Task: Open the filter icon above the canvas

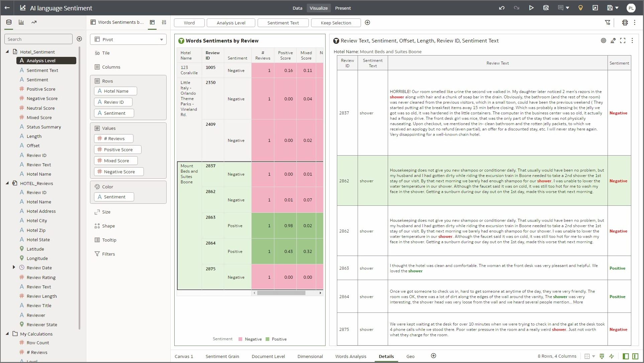Action: [x=608, y=23]
